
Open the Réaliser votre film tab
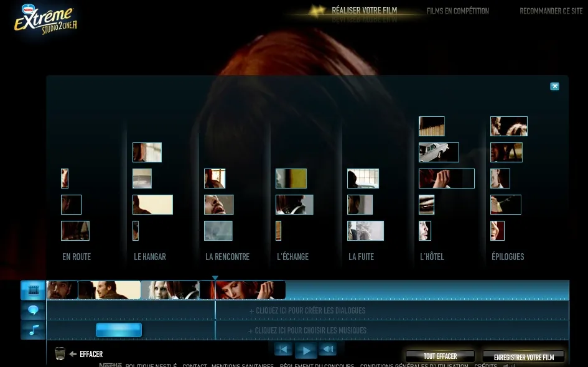tap(364, 11)
